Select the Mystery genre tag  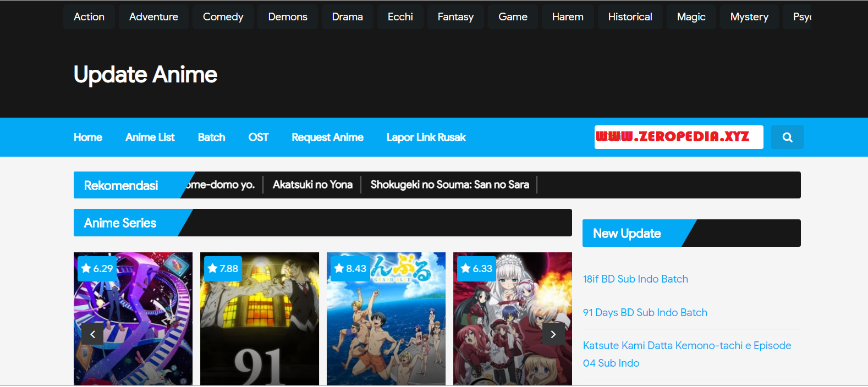[749, 16]
